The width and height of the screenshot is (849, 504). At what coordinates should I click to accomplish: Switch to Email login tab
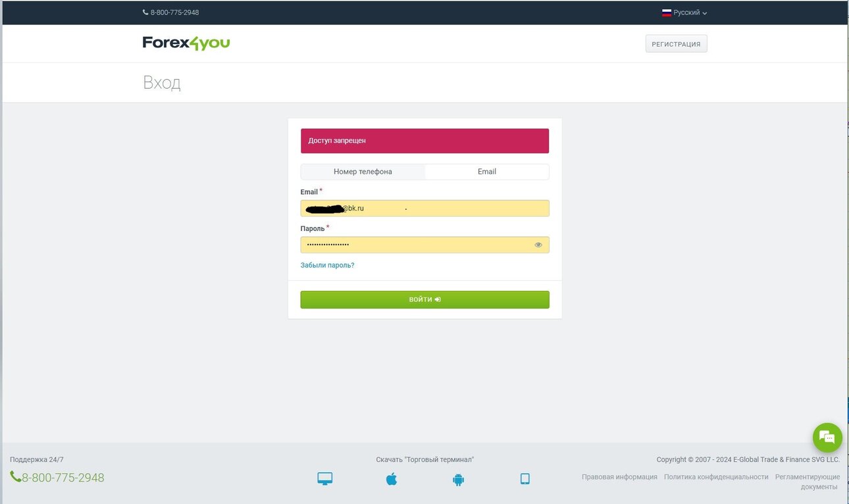click(x=487, y=172)
